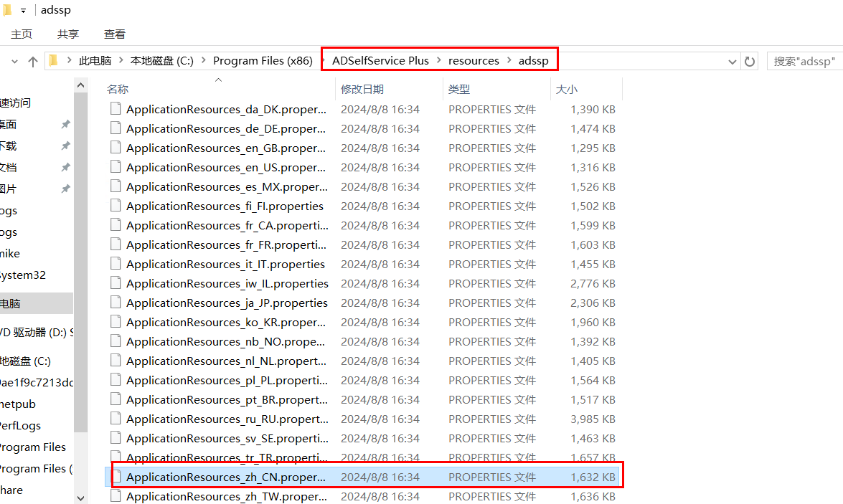Click the file icon of ApplicationResources_ko_KR
This screenshot has width=843, height=504.
115,322
